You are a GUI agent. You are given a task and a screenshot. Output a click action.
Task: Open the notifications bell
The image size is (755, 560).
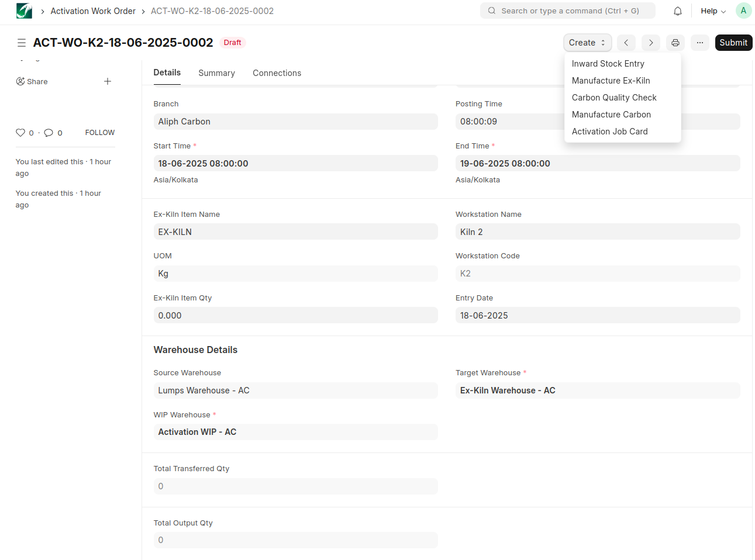pyautogui.click(x=678, y=11)
